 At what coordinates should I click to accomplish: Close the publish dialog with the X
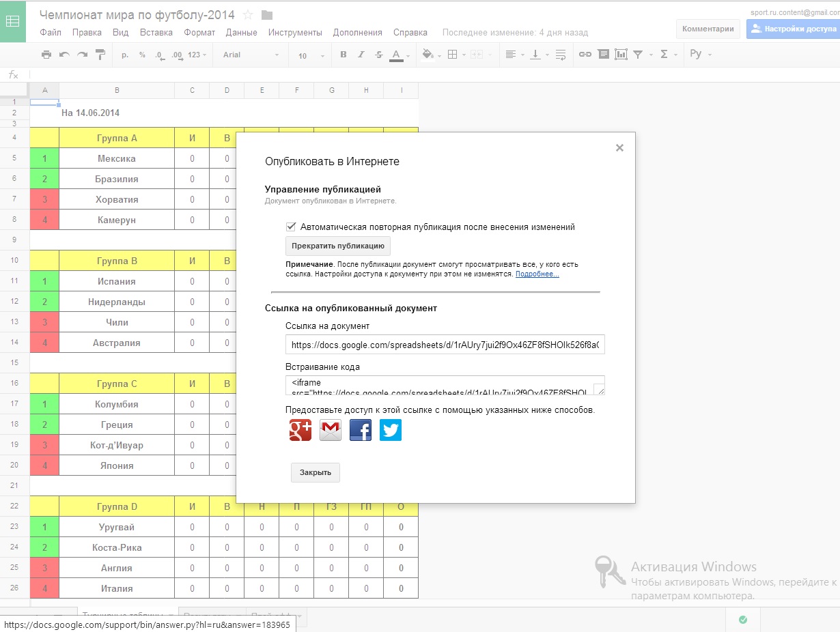619,147
